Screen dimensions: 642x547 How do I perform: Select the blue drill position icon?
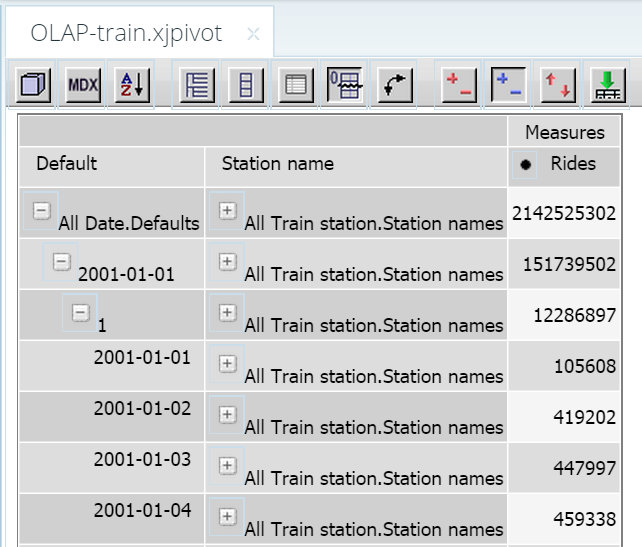(x=509, y=85)
